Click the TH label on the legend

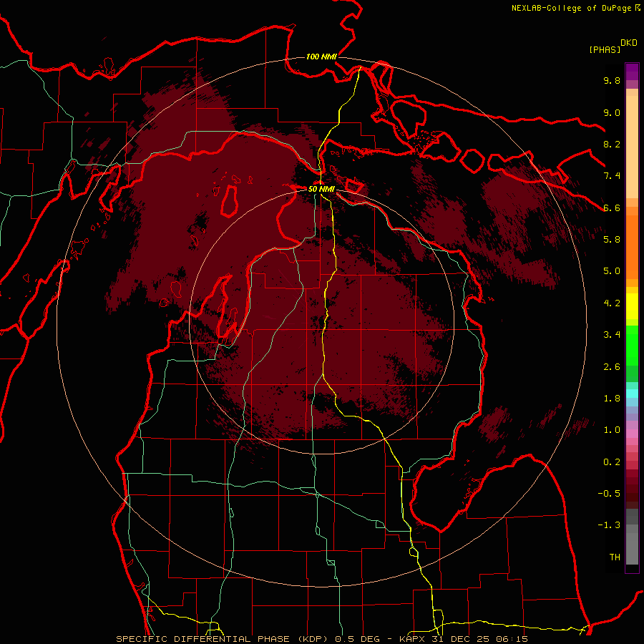pyautogui.click(x=615, y=557)
